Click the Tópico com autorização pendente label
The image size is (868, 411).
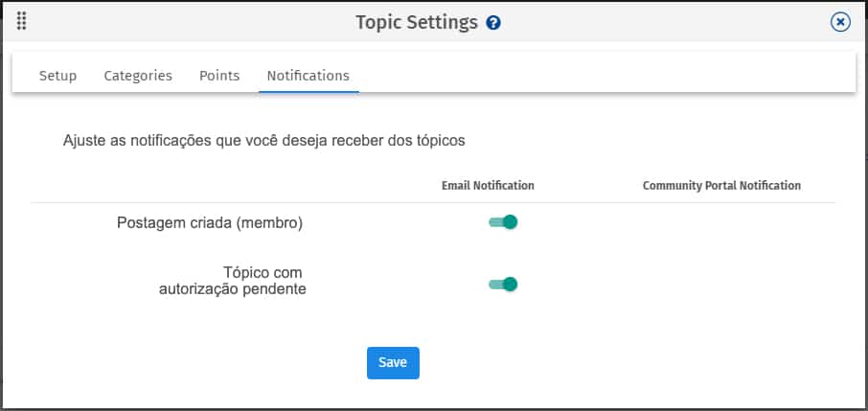click(x=233, y=281)
